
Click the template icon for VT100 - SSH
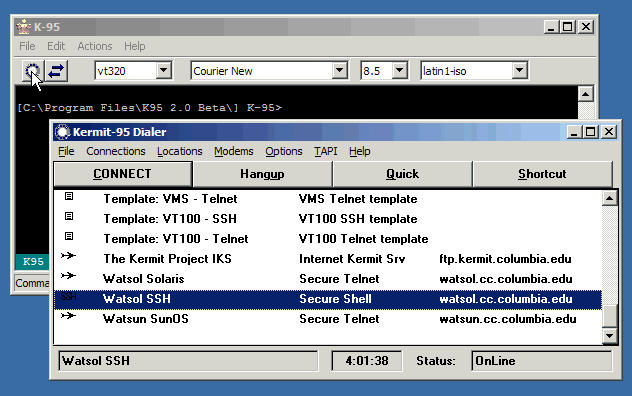[x=69, y=217]
